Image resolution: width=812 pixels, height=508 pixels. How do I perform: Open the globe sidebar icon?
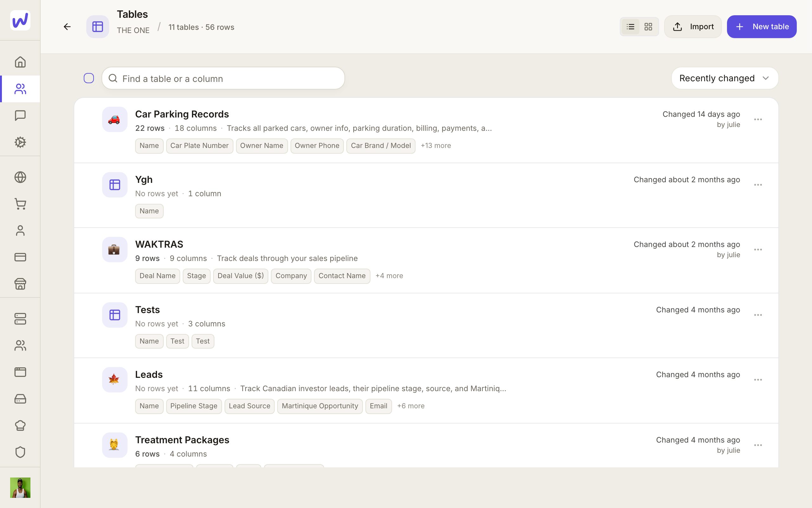pos(20,177)
